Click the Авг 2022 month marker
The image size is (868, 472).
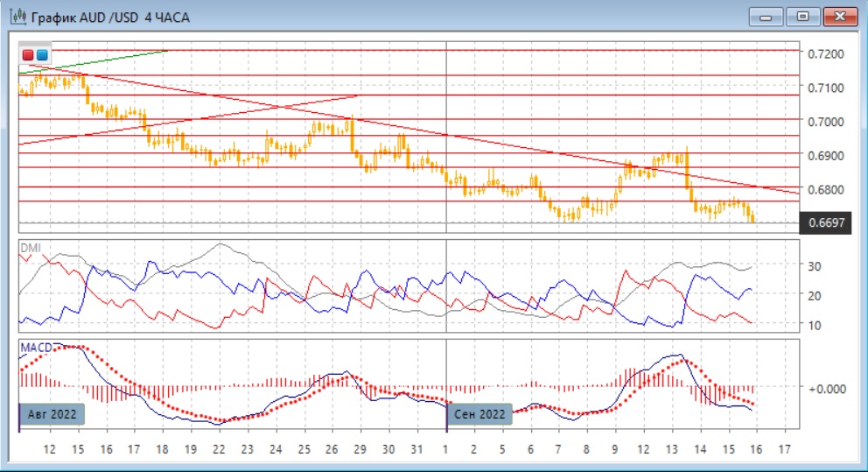pyautogui.click(x=52, y=414)
